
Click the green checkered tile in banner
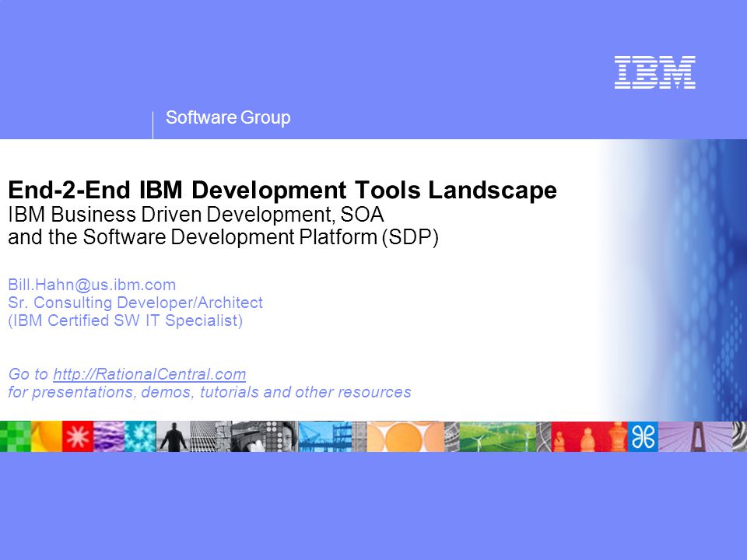point(16,436)
